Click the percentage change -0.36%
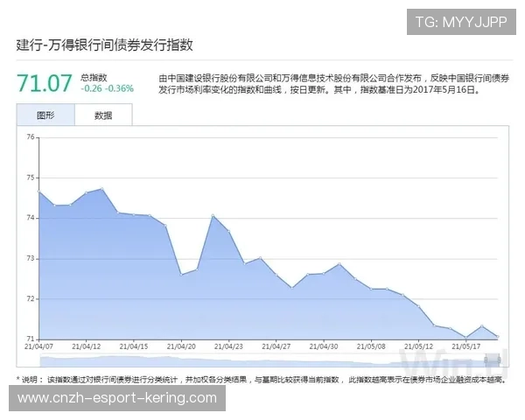Screen dimensions: 525x420 pyautogui.click(x=119, y=88)
